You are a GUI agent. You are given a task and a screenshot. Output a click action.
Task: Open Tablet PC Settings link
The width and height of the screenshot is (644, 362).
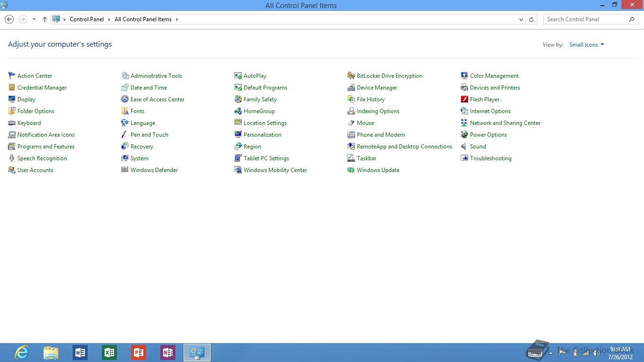coord(266,158)
